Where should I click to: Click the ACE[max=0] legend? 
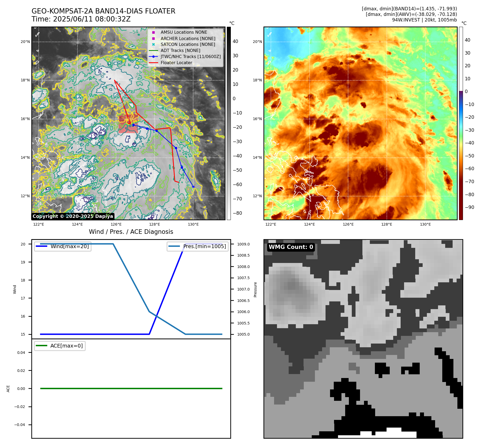pyautogui.click(x=60, y=346)
